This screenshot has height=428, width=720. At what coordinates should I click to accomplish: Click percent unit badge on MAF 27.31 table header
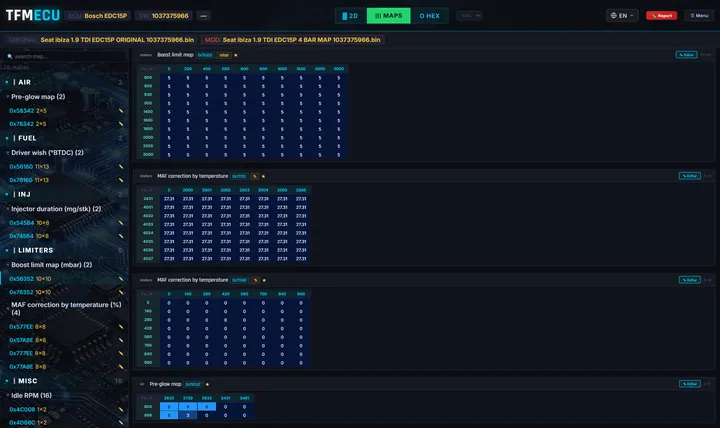point(255,176)
